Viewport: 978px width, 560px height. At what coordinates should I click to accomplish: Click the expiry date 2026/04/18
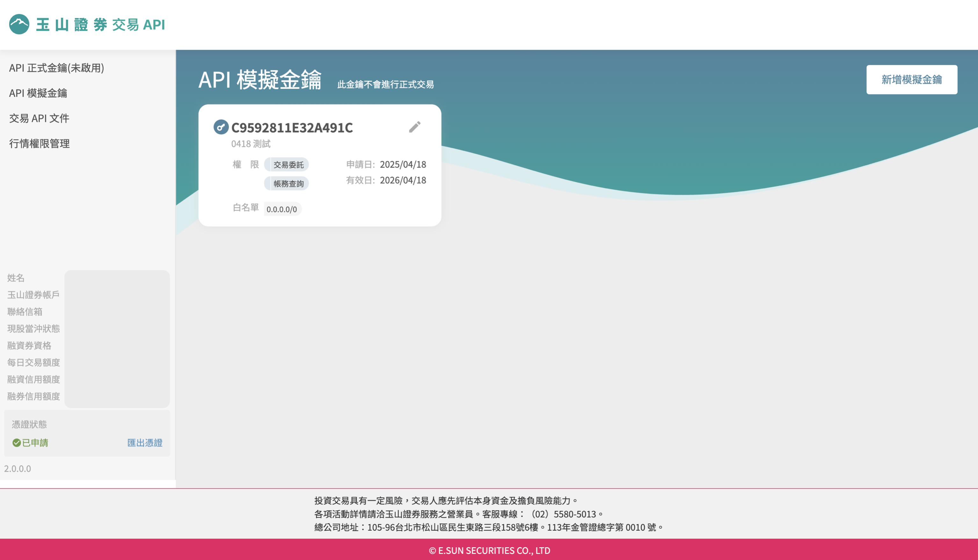(x=403, y=180)
